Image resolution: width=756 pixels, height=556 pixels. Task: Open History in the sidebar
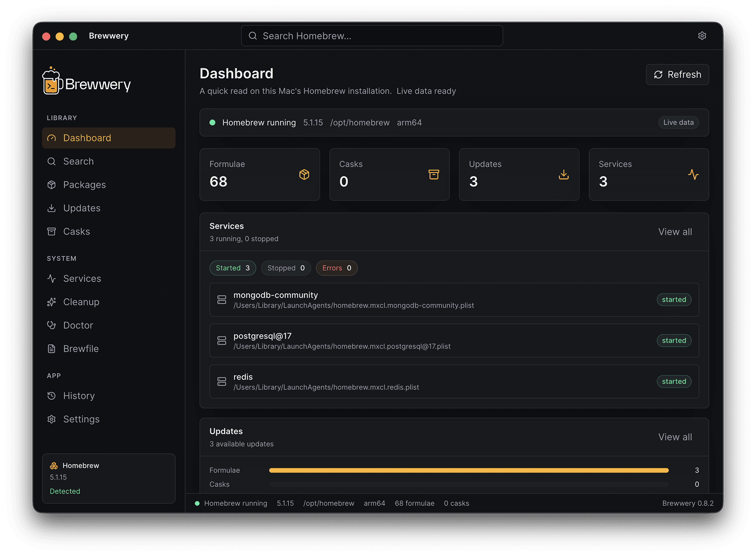point(109,396)
